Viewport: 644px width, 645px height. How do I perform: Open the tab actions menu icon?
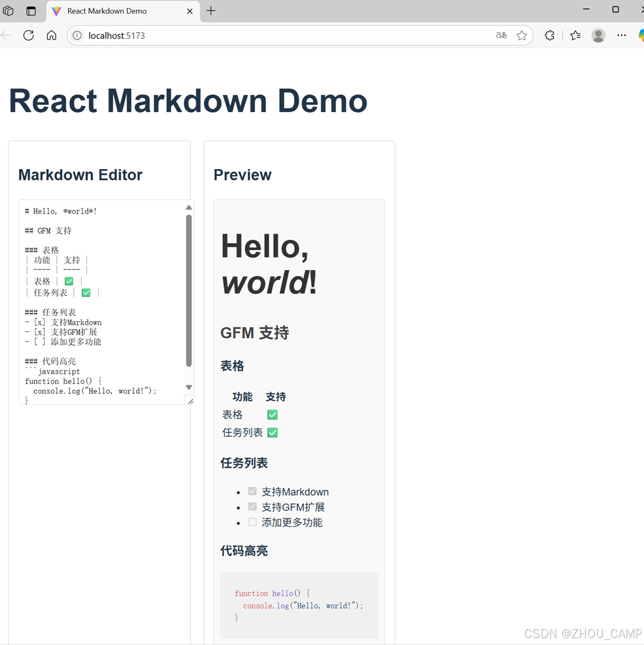[x=32, y=11]
